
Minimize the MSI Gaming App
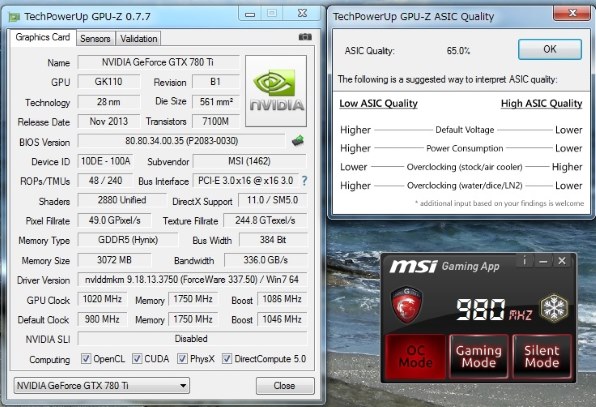[x=543, y=261]
